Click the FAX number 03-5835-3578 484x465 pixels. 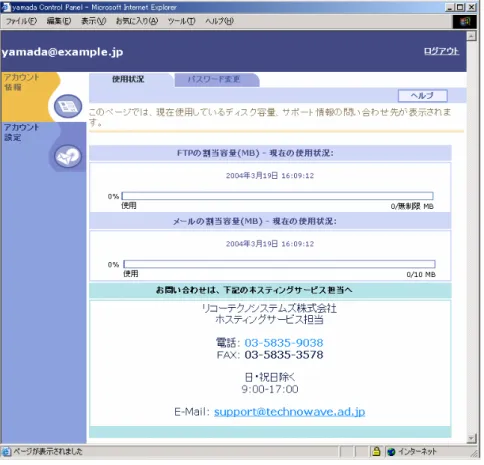coord(284,355)
